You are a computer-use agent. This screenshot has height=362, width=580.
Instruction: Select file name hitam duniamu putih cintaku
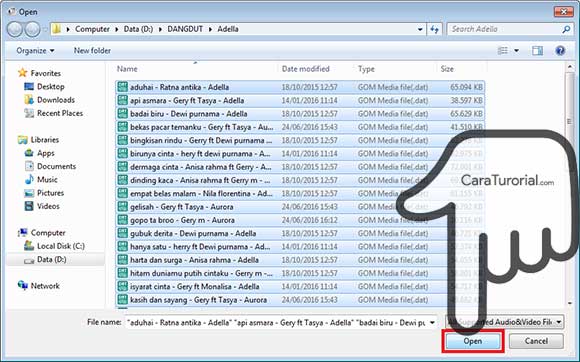202,273
